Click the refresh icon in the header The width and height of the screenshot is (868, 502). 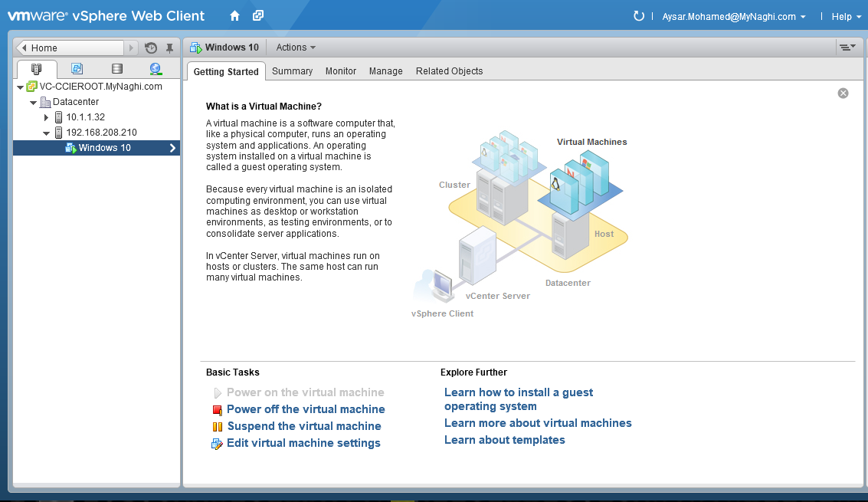pos(639,16)
